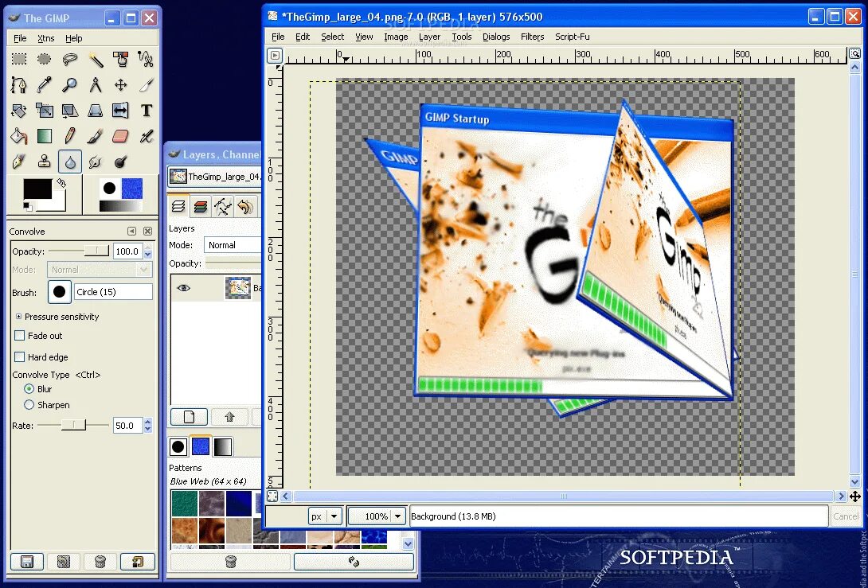Screen dimensions: 868x588
Task: Select the Crop knife tool
Action: point(147,84)
